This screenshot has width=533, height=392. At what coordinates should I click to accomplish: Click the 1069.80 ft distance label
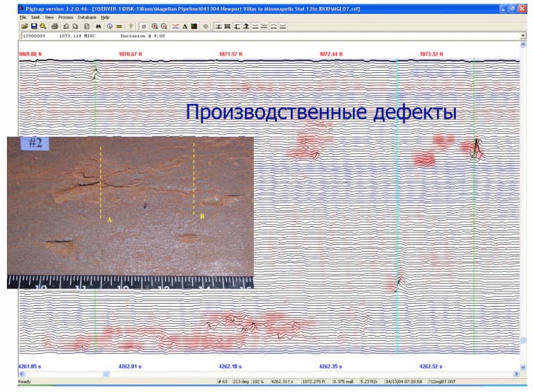coord(30,54)
